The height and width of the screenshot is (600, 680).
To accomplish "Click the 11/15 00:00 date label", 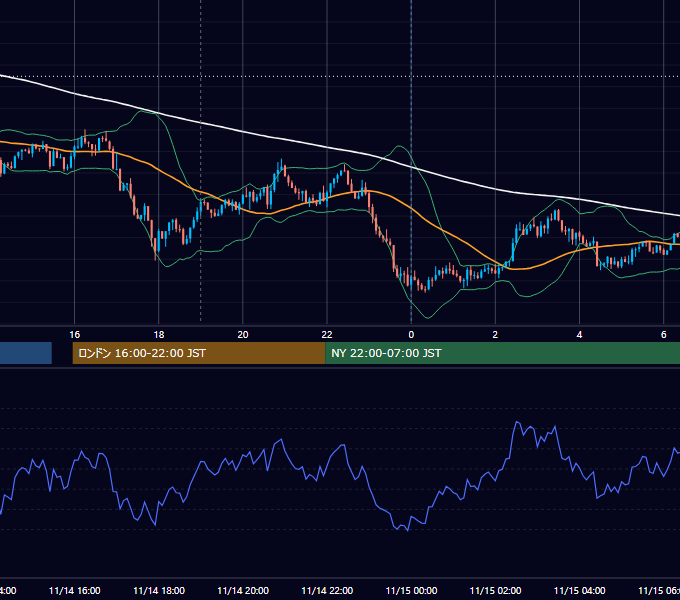I will [x=411, y=591].
